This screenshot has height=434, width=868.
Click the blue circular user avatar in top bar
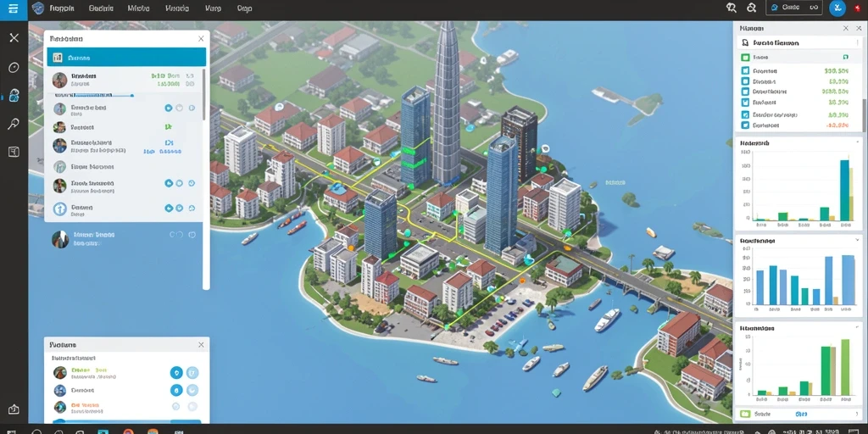click(837, 8)
